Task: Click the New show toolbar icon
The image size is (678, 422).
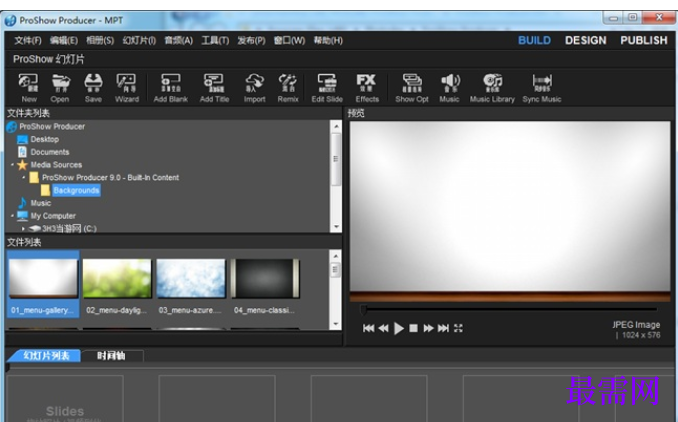Action: (29, 88)
